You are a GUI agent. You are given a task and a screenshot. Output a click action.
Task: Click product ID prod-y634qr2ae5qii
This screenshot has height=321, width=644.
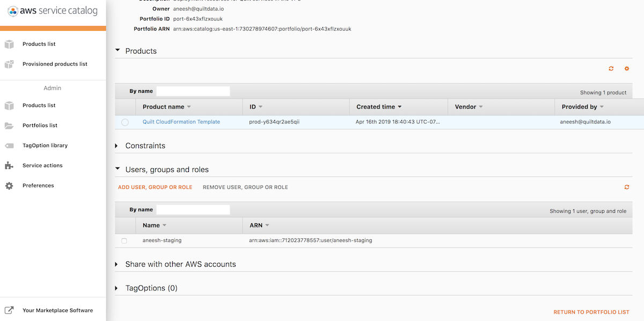[x=274, y=122]
